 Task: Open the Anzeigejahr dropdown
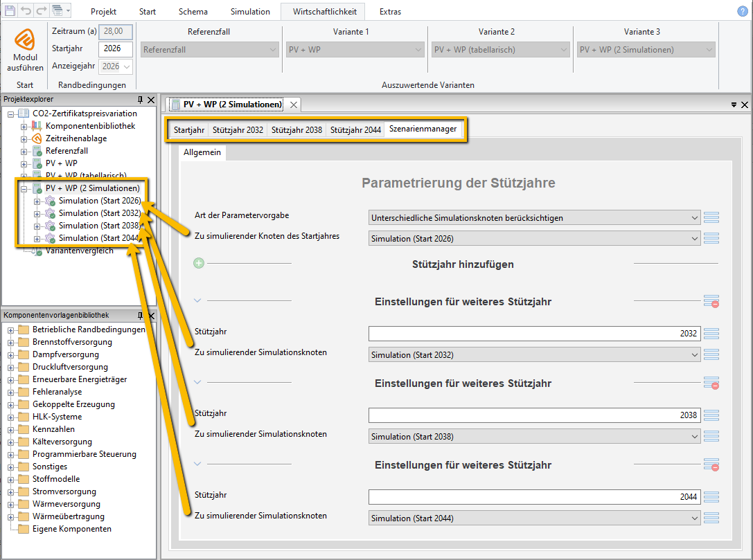(116, 66)
